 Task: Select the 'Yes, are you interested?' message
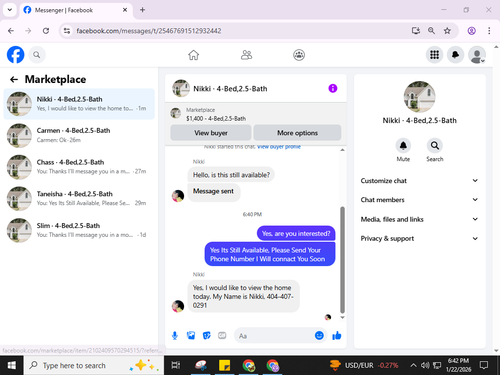296,233
